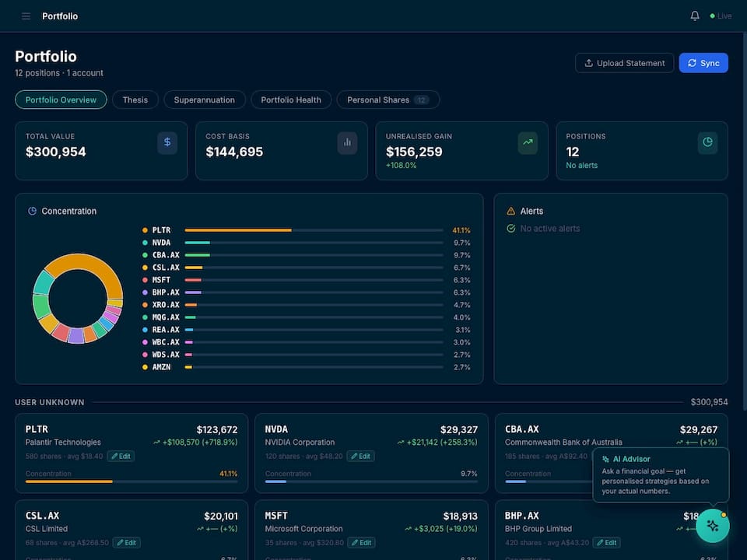Click Upload Statement
The image size is (747, 560).
click(x=624, y=63)
